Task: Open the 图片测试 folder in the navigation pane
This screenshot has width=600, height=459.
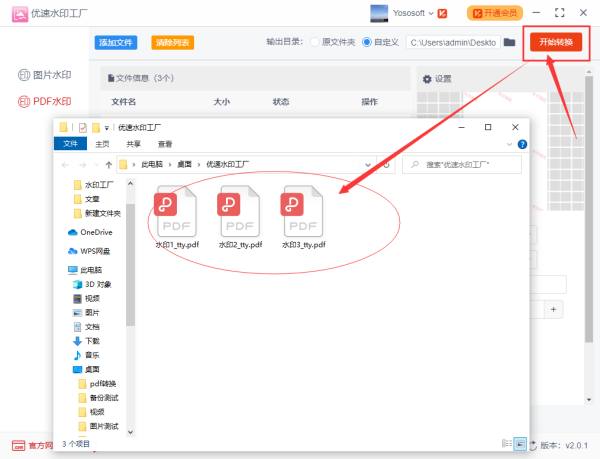Action: tap(99, 426)
